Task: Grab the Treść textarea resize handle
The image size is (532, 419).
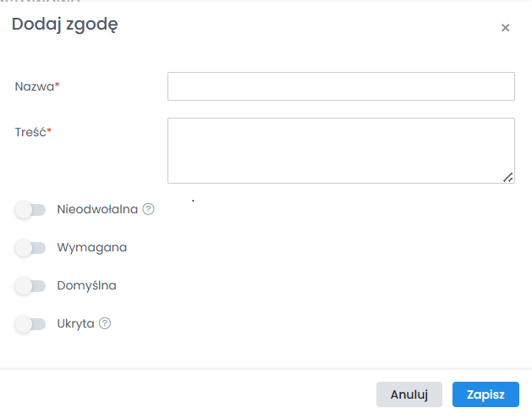Action: (508, 177)
